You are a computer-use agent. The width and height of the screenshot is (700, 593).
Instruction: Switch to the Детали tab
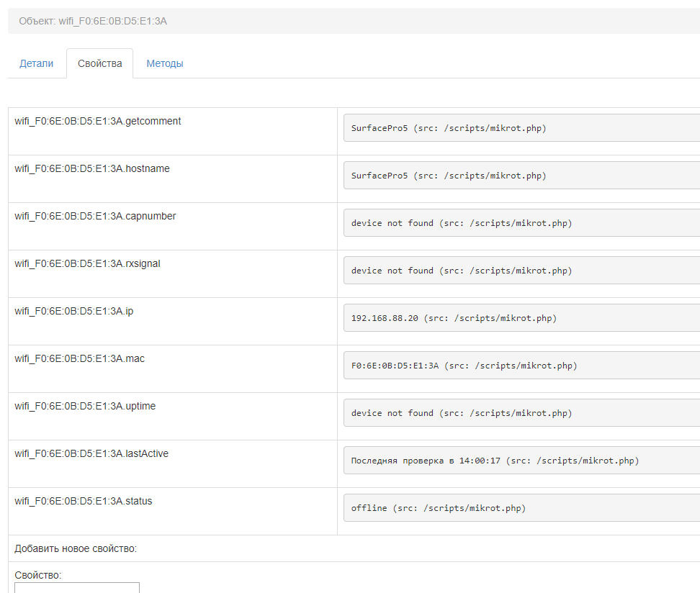pyautogui.click(x=37, y=63)
